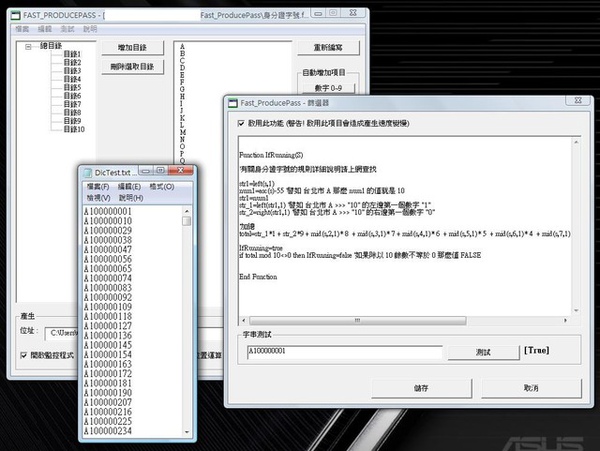Select 目錄6 in the tree
Screen dimensions: 600x451
coord(72,96)
